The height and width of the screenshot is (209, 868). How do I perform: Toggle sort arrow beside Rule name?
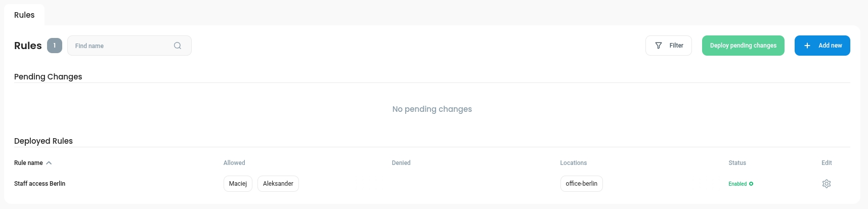[49, 163]
